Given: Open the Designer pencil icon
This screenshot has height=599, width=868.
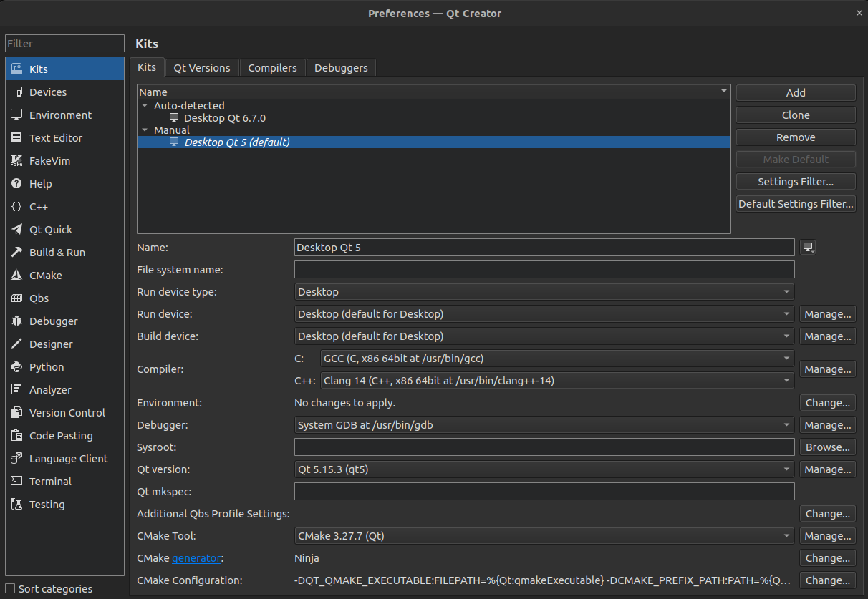Looking at the screenshot, I should tap(17, 344).
